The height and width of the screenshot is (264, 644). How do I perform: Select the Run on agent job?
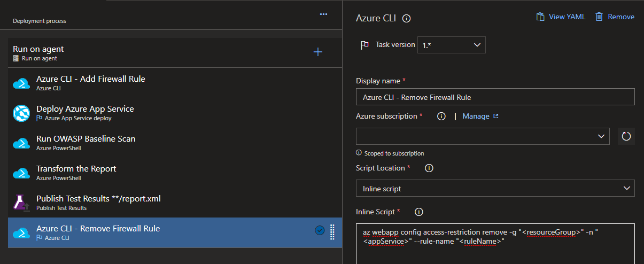(x=175, y=52)
